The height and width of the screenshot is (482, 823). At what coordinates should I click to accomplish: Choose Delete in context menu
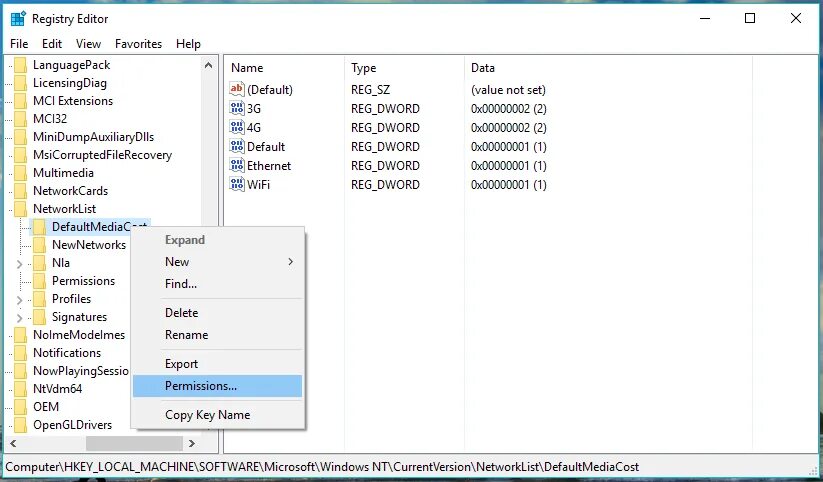[x=217, y=313]
